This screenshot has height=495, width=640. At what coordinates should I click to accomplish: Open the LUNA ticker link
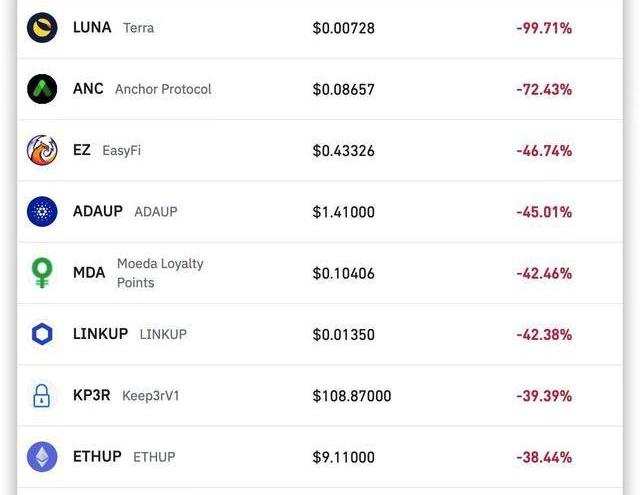tap(92, 28)
